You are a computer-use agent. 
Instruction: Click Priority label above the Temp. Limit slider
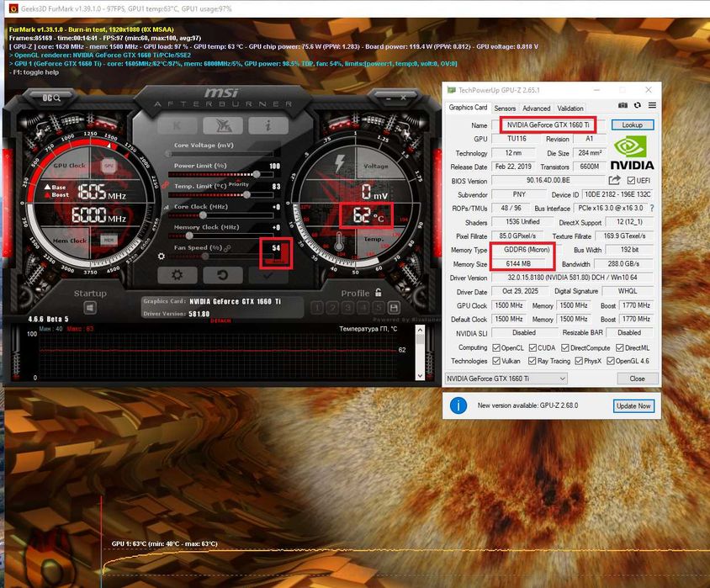[x=239, y=184]
